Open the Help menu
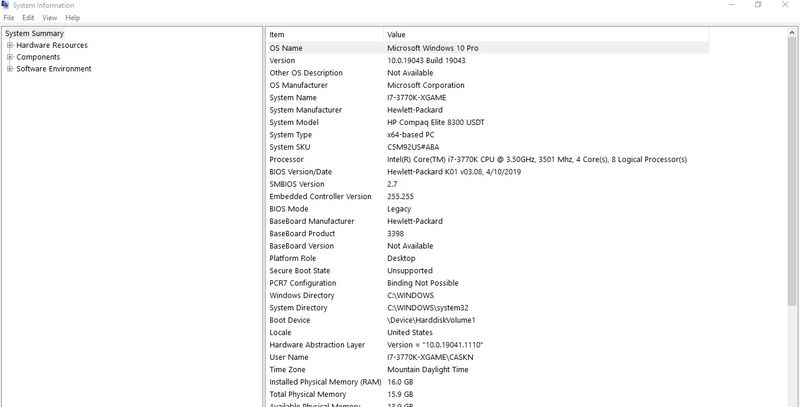 [72, 18]
